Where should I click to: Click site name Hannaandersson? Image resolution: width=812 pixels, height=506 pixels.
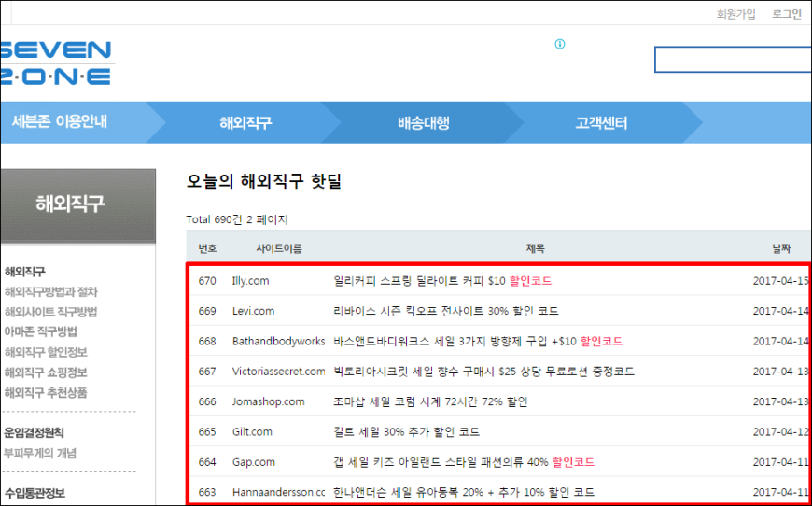[279, 491]
